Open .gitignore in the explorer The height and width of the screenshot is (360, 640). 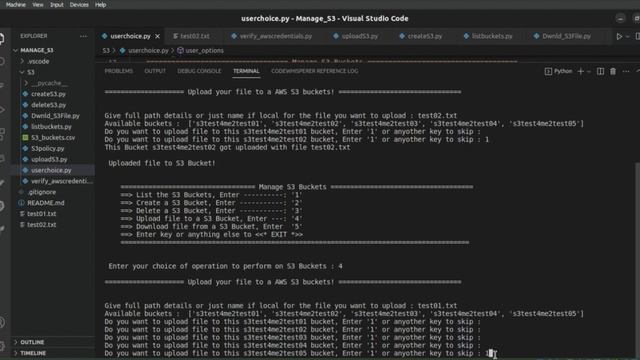point(42,192)
